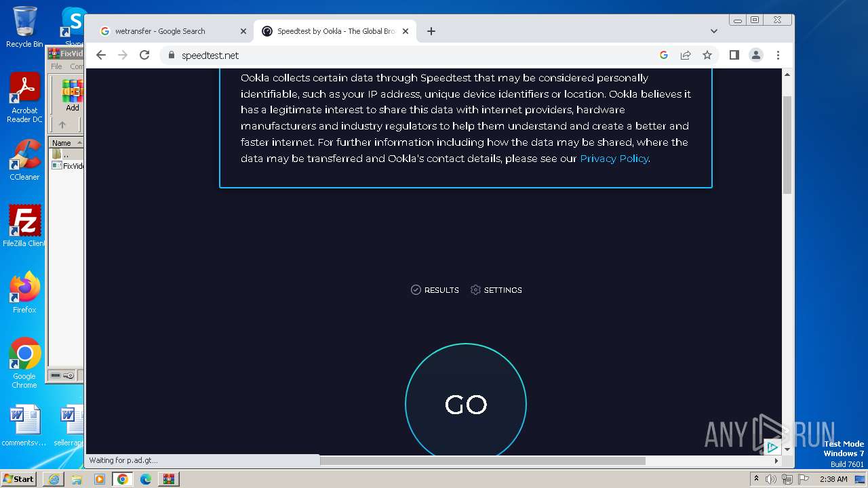Click the volume speaker tray icon

[771, 479]
